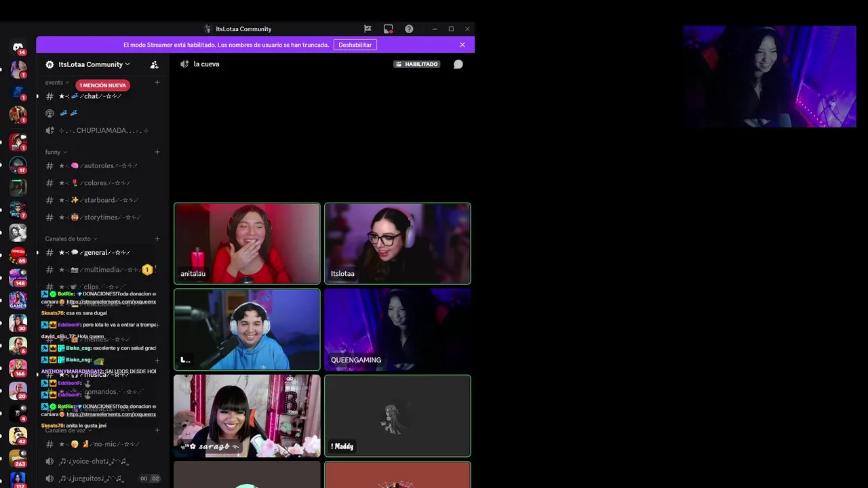Add a channel to the funny category
Viewport: 868px width, 488px height.
tap(157, 152)
